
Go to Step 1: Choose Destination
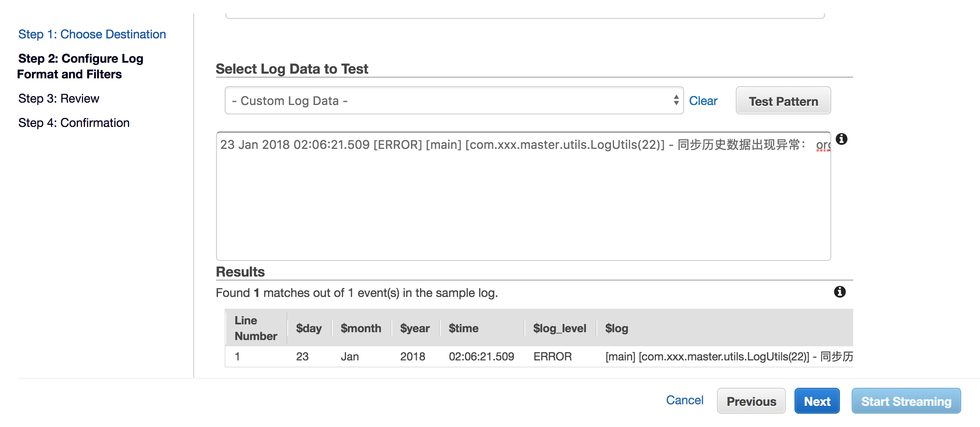[x=92, y=34]
